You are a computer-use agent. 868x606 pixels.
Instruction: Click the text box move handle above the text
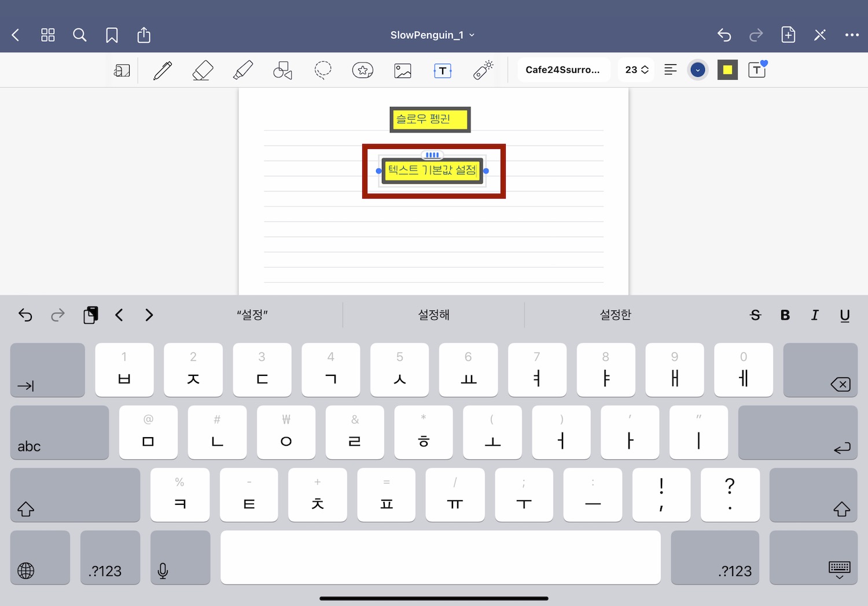pyautogui.click(x=432, y=155)
